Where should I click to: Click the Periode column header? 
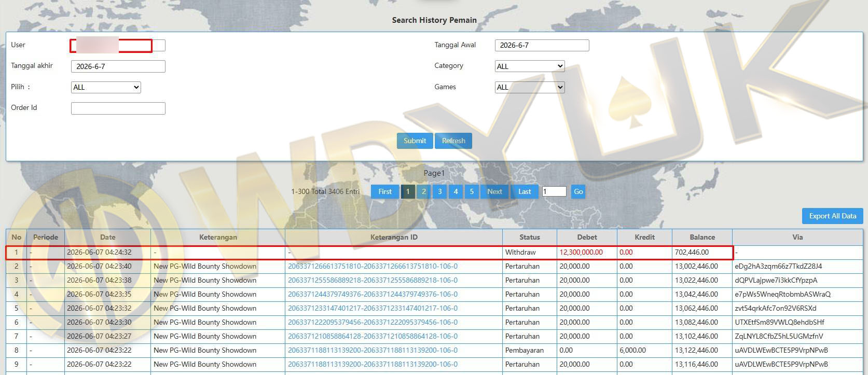46,237
